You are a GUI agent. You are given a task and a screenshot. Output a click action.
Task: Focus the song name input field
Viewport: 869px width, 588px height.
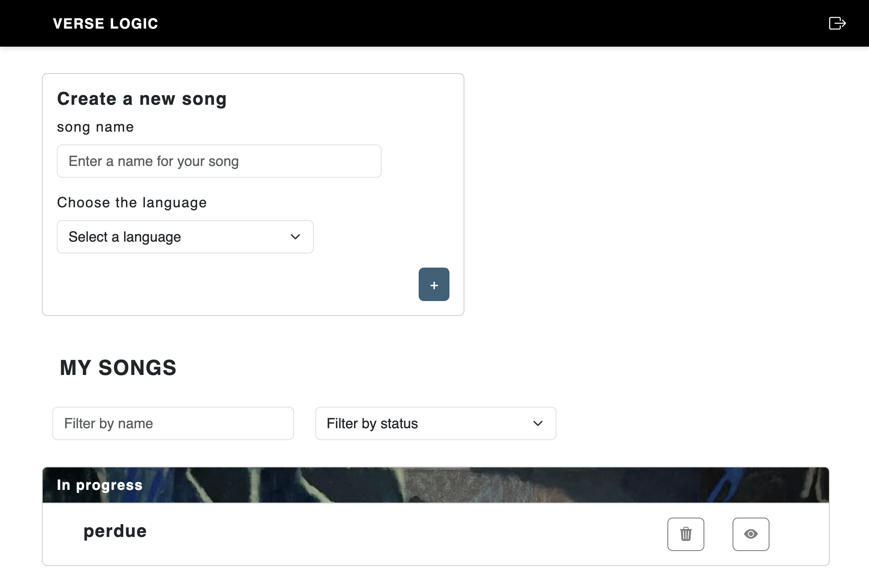219,161
